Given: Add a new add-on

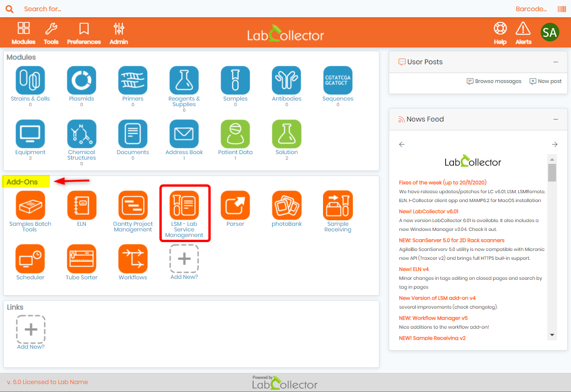Looking at the screenshot, I should (184, 259).
